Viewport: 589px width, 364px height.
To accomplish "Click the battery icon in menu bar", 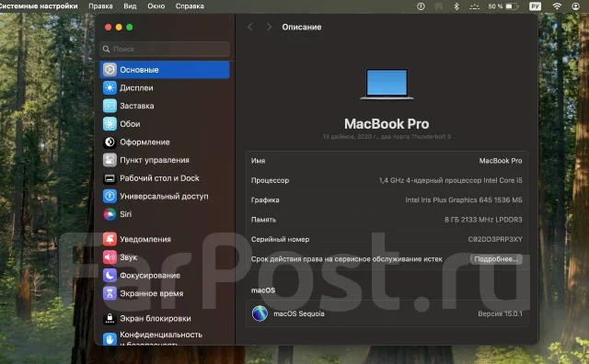I will pos(512,6).
